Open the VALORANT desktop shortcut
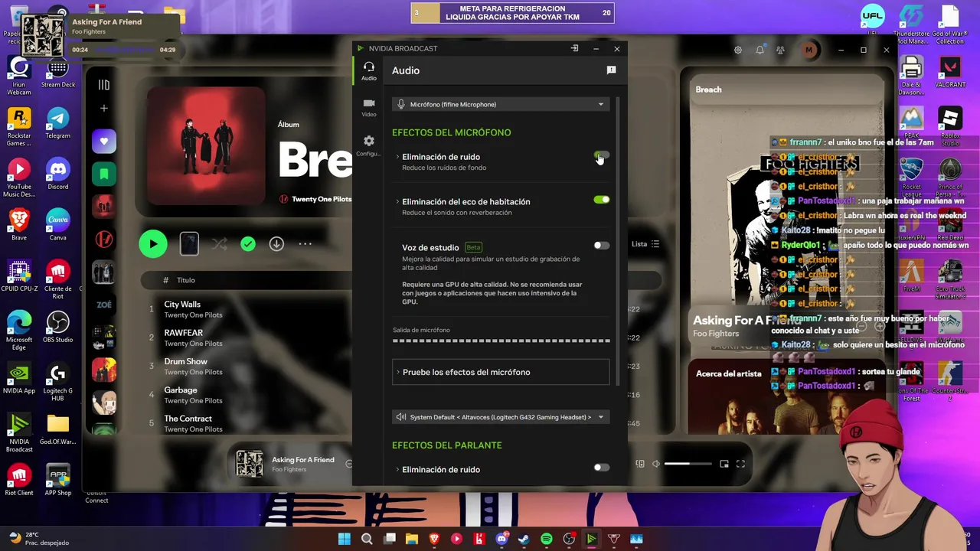Screen dimensions: 980x551 pos(950,73)
